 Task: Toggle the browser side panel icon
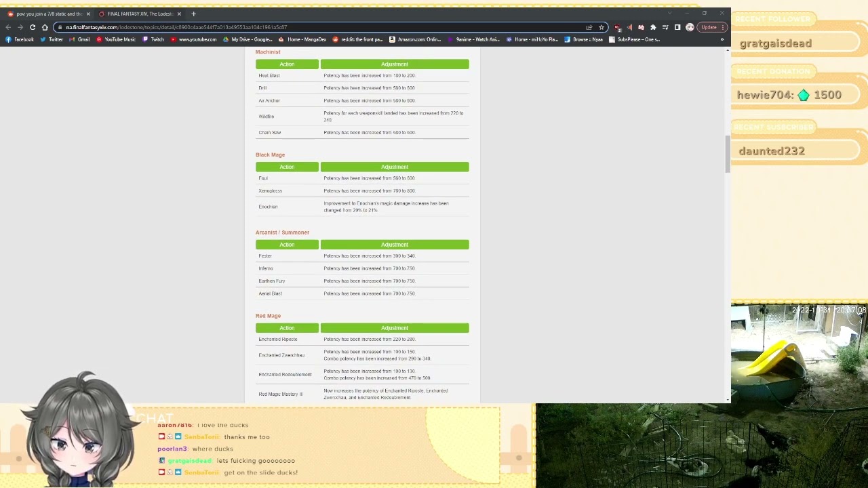(x=677, y=27)
